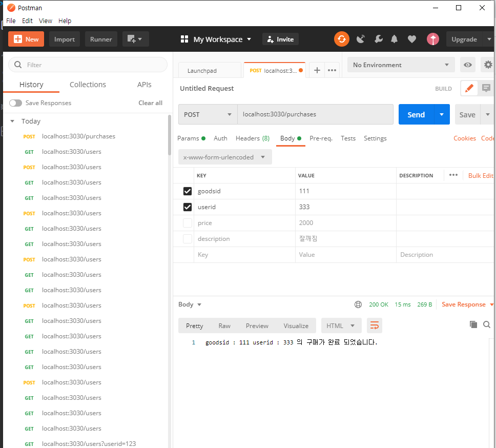Open the comments icon
The image size is (496, 448).
pyautogui.click(x=486, y=88)
